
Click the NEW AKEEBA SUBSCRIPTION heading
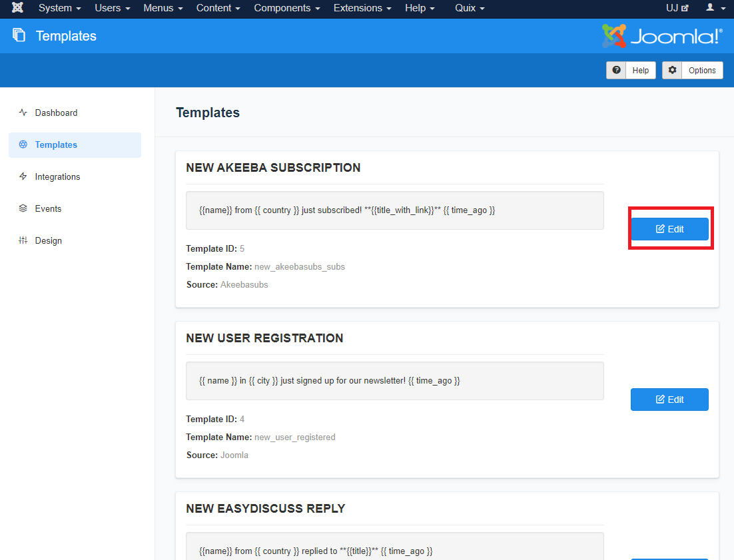point(273,168)
